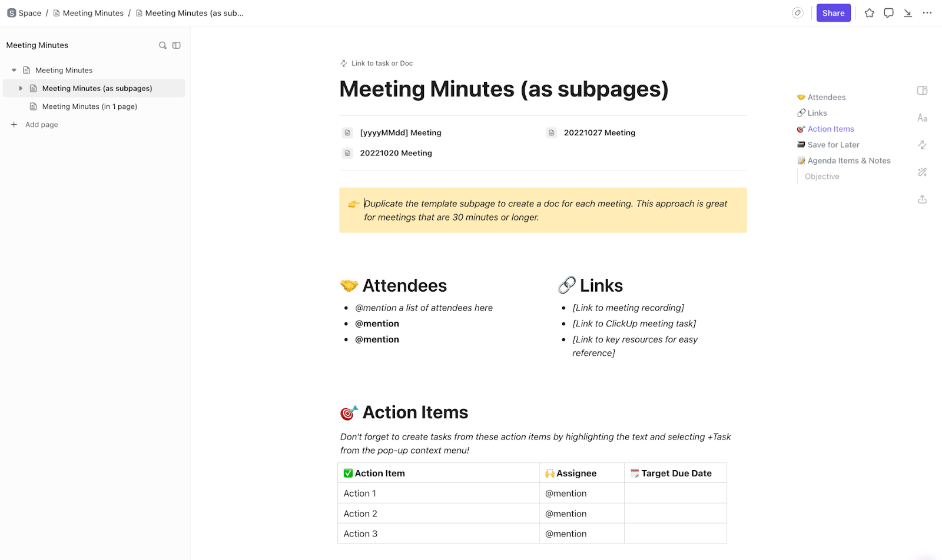Click '[Link to key resources for easy reference]'
This screenshot has height=560, width=942.
[635, 346]
